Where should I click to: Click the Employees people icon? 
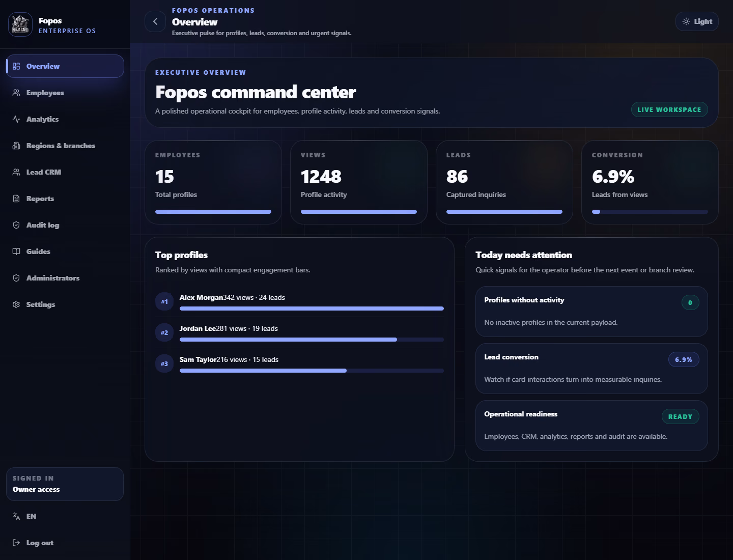click(16, 93)
